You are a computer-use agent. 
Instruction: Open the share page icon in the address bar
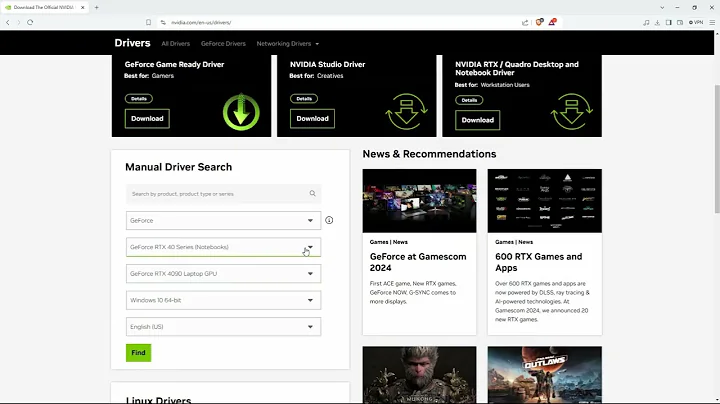(x=525, y=22)
